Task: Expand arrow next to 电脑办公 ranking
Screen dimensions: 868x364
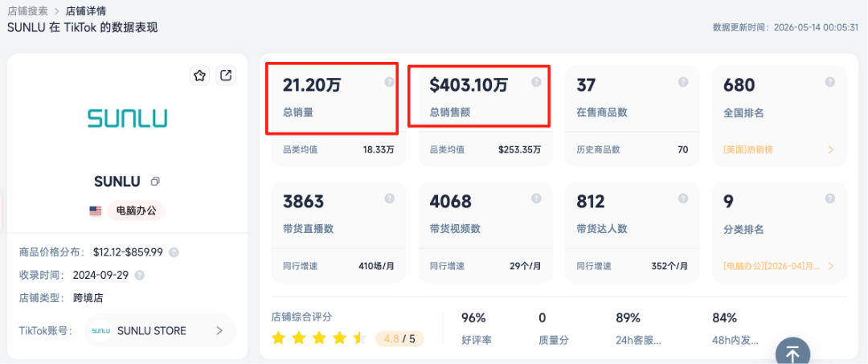Action: tap(830, 265)
